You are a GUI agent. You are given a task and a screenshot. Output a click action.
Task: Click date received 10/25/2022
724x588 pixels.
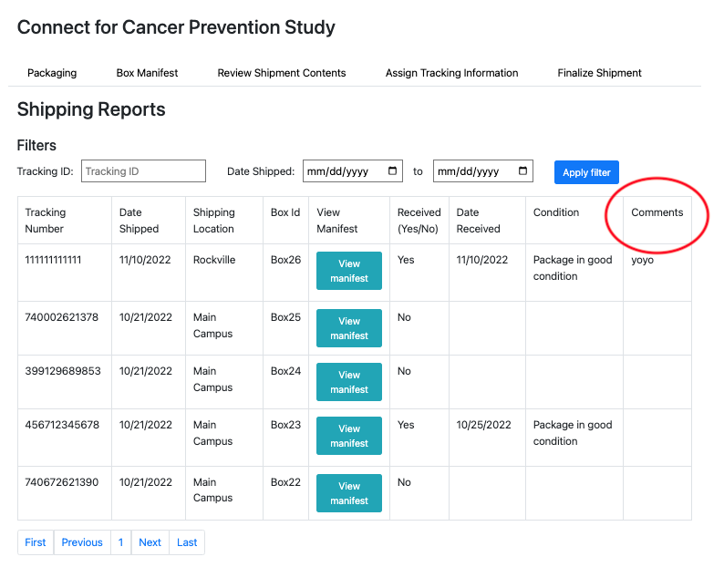[483, 425]
